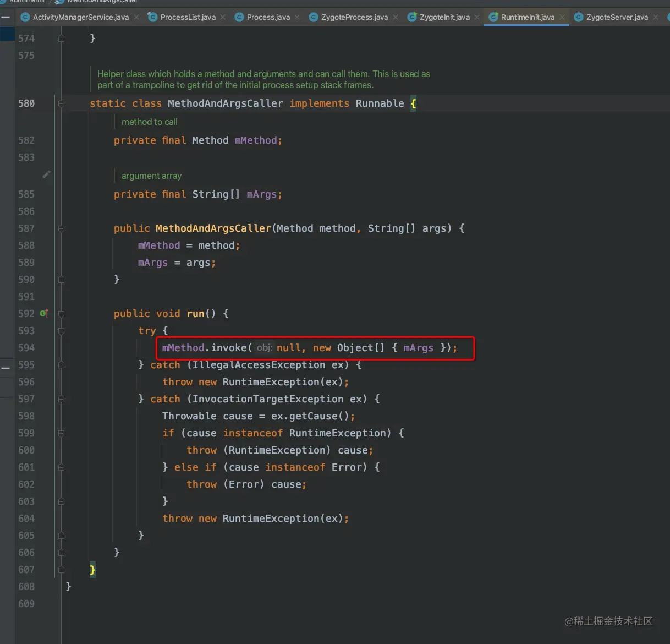This screenshot has width=670, height=644.
Task: Click line number 594 in the gutter
Action: pos(26,348)
